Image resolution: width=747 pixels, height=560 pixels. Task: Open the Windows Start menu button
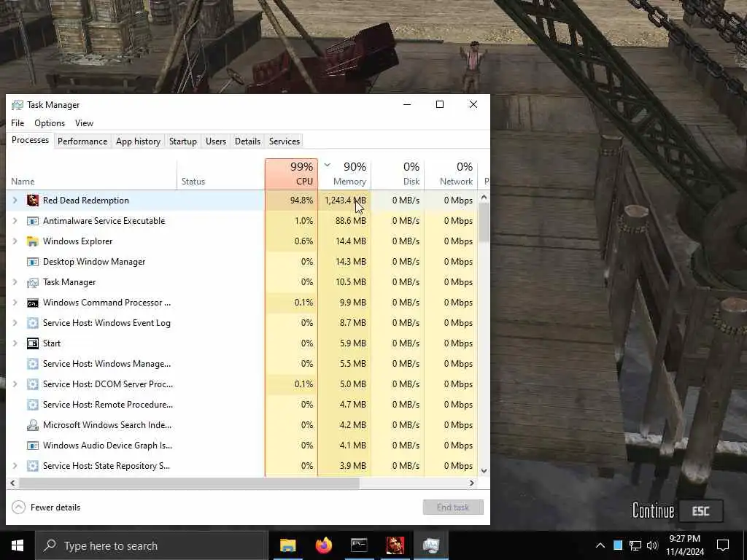tap(18, 545)
